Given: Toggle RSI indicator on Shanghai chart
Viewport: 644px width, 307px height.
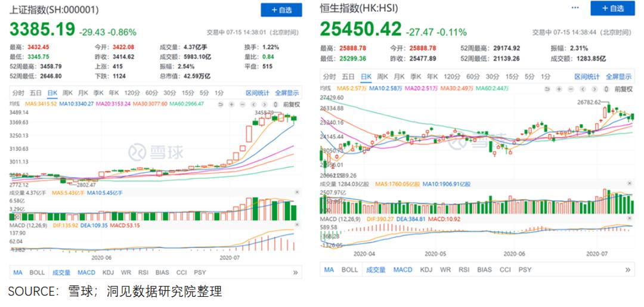Looking at the screenshot, I should point(143,272).
